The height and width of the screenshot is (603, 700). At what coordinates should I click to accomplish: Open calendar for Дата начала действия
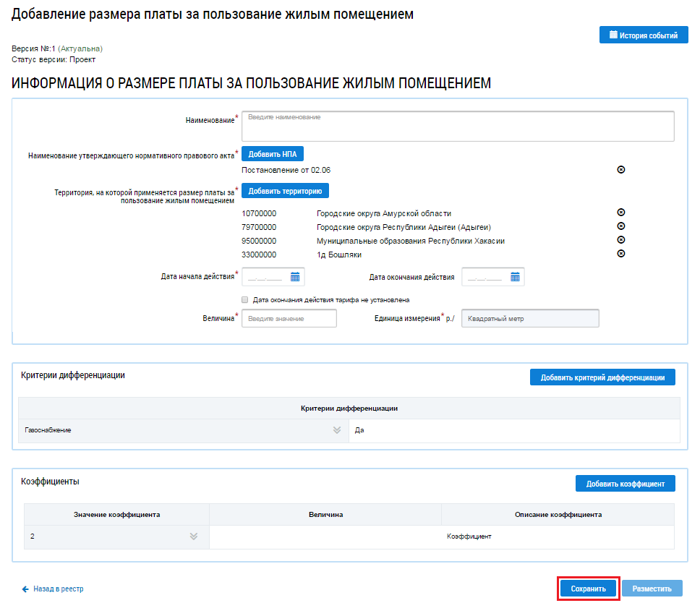click(295, 277)
